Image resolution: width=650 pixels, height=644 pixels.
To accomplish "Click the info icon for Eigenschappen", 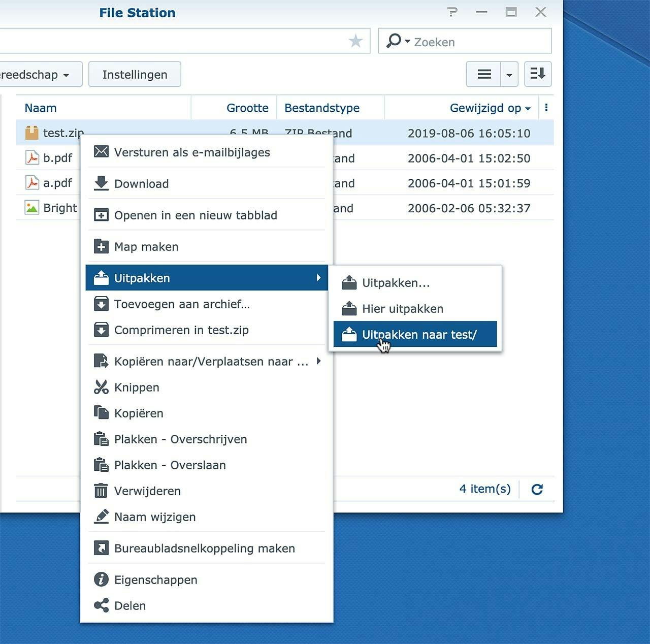I will [101, 579].
